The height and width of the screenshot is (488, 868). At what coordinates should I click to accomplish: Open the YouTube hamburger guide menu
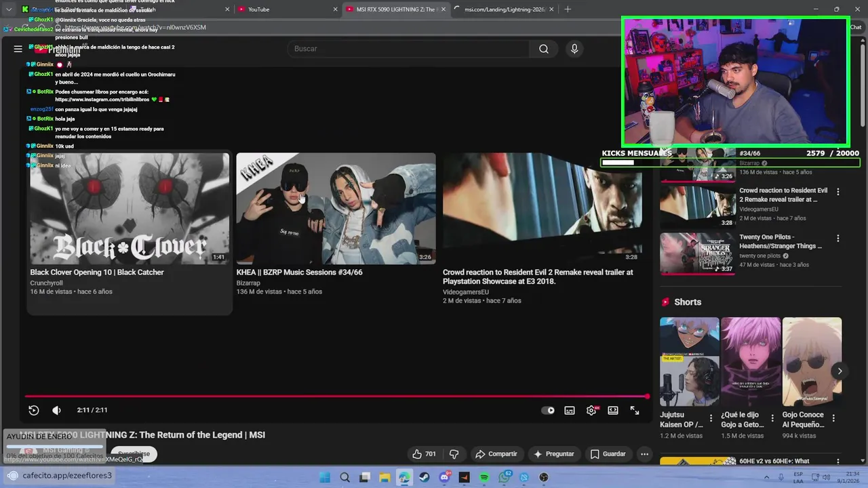click(x=18, y=49)
